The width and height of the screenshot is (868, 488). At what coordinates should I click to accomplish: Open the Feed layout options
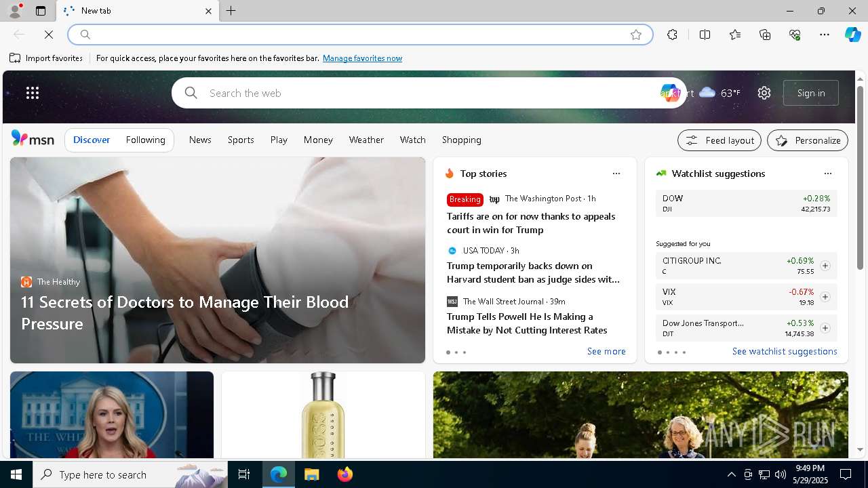click(x=719, y=140)
